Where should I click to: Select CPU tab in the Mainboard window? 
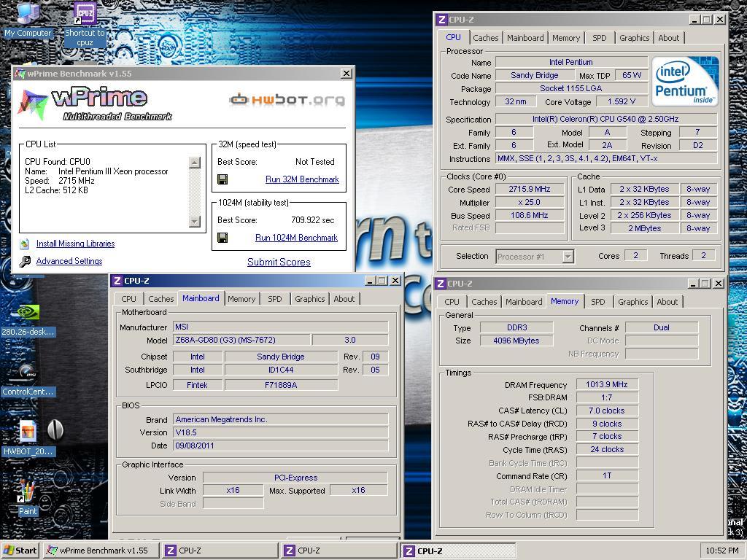click(128, 299)
